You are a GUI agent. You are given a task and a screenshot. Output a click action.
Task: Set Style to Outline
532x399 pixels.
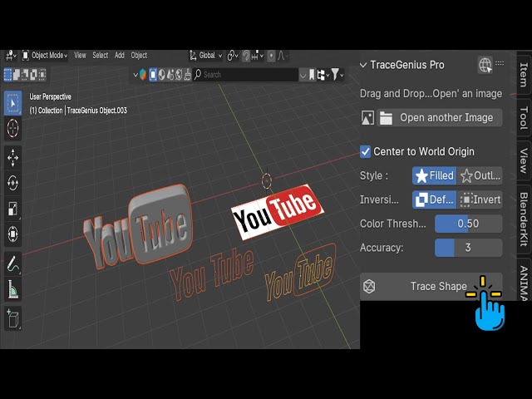point(480,175)
